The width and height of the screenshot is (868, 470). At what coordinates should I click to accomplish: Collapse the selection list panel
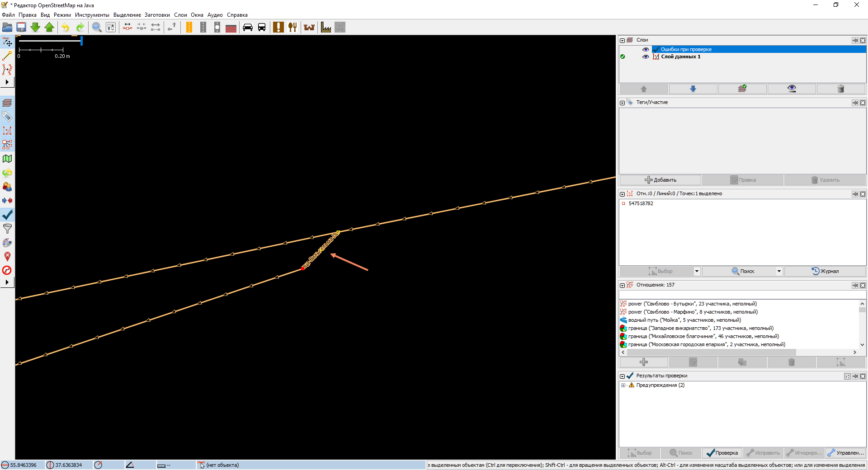tap(623, 194)
